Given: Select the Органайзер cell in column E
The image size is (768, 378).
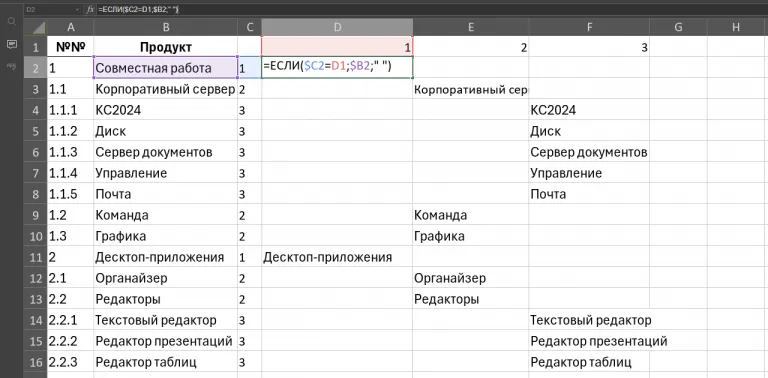Looking at the screenshot, I should pos(471,278).
